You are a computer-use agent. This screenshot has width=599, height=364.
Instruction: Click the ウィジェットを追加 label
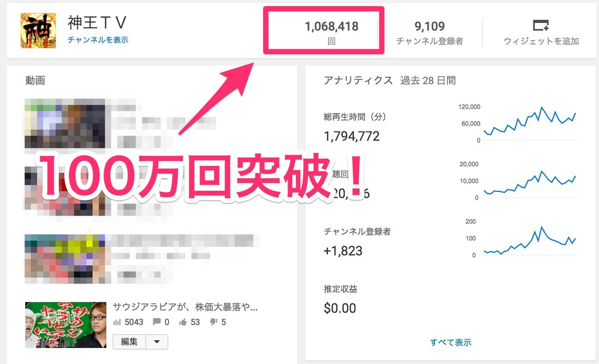click(541, 41)
